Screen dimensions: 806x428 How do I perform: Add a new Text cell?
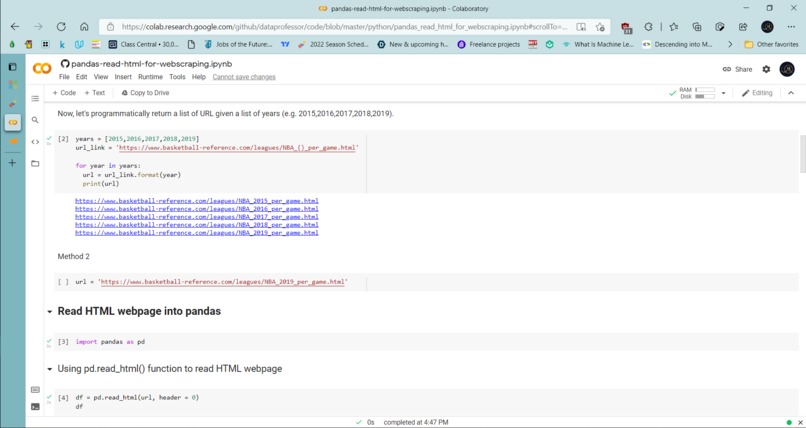[95, 93]
